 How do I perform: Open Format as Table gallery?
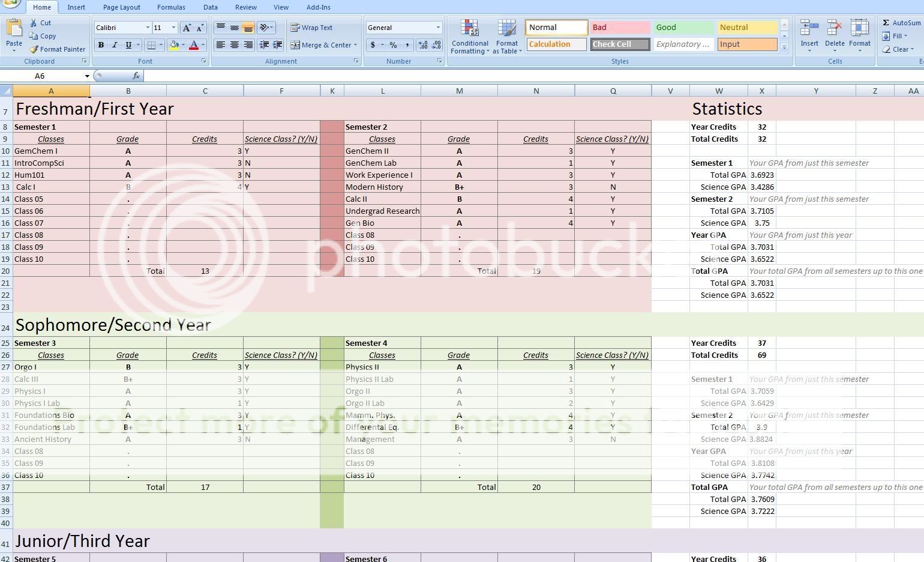tap(507, 37)
